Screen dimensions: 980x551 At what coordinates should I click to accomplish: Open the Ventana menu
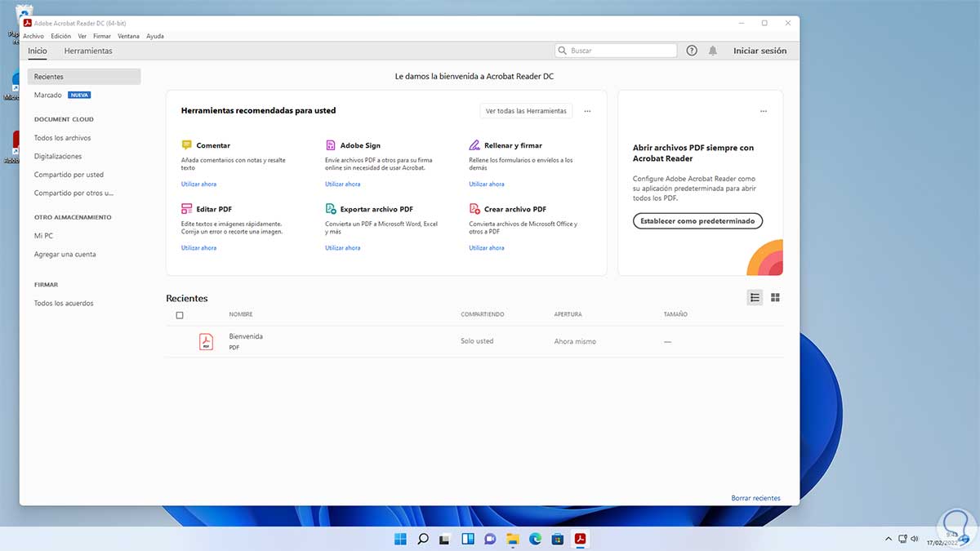(128, 36)
